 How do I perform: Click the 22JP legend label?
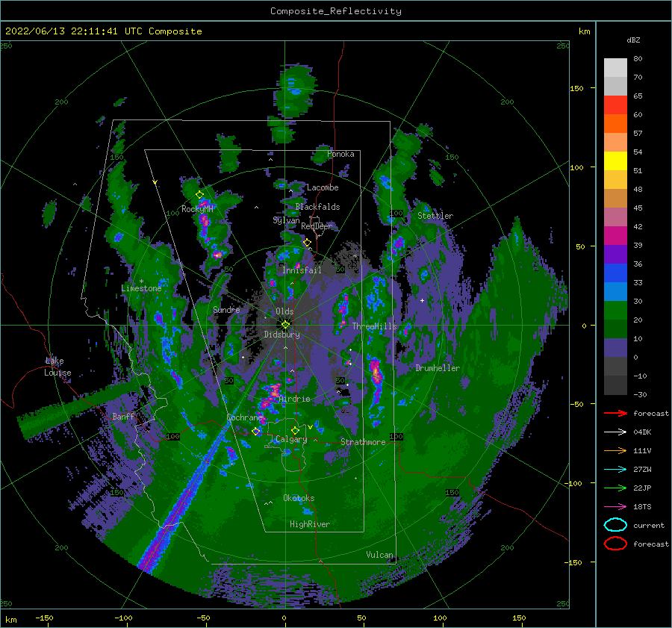point(642,488)
